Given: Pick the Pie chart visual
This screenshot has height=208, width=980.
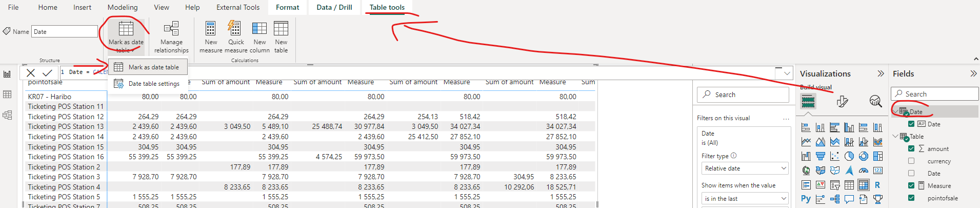Looking at the screenshot, I should (849, 156).
